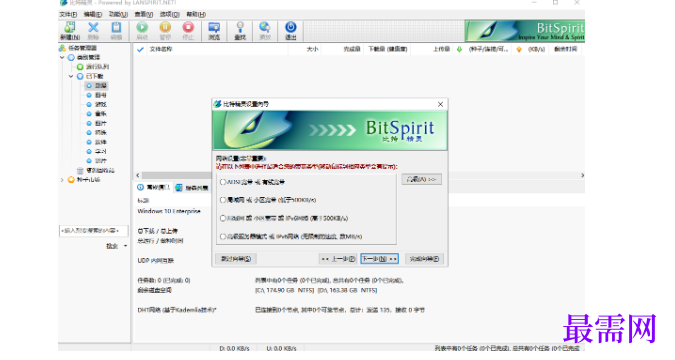Close the BitSpirit setup wizard dialog
The height and width of the screenshot is (360, 675).
pyautogui.click(x=440, y=104)
